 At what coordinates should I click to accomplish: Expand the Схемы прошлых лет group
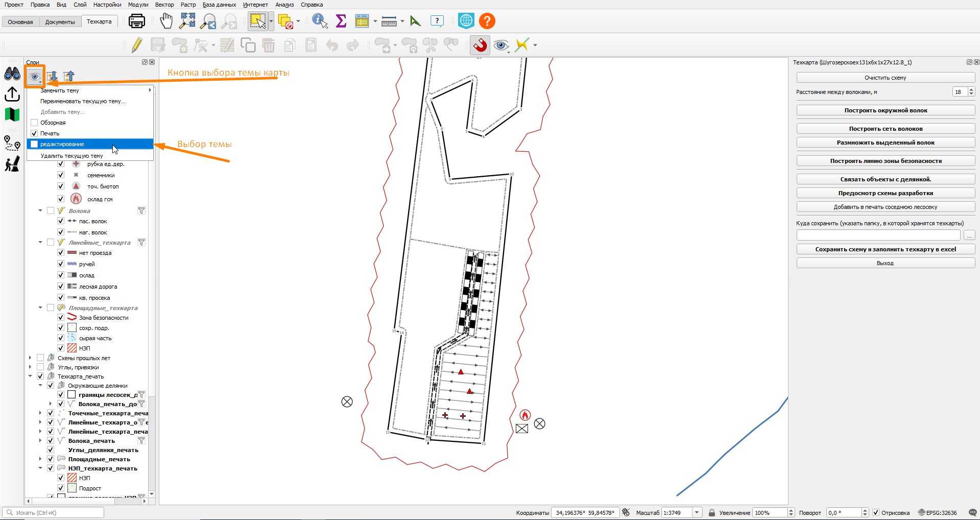pos(30,358)
